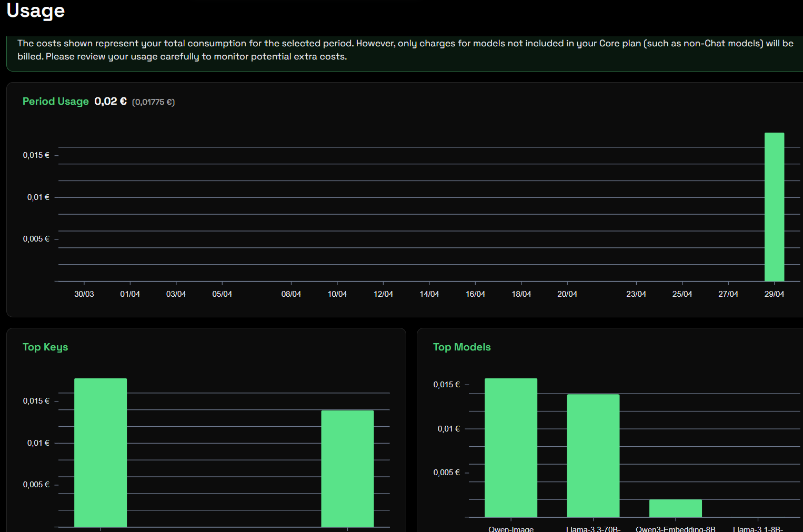
Task: Click '0,01 €' axis label in Top Models chart
Action: pyautogui.click(x=449, y=429)
